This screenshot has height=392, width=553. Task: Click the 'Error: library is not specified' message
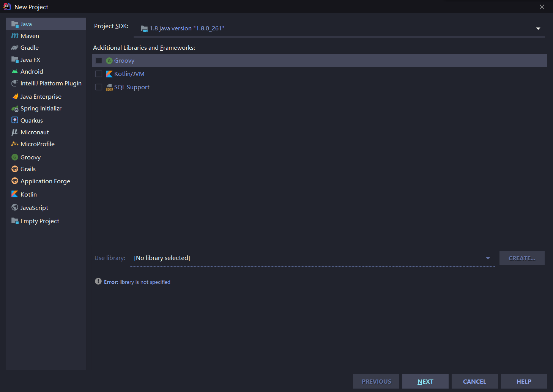[x=137, y=282]
